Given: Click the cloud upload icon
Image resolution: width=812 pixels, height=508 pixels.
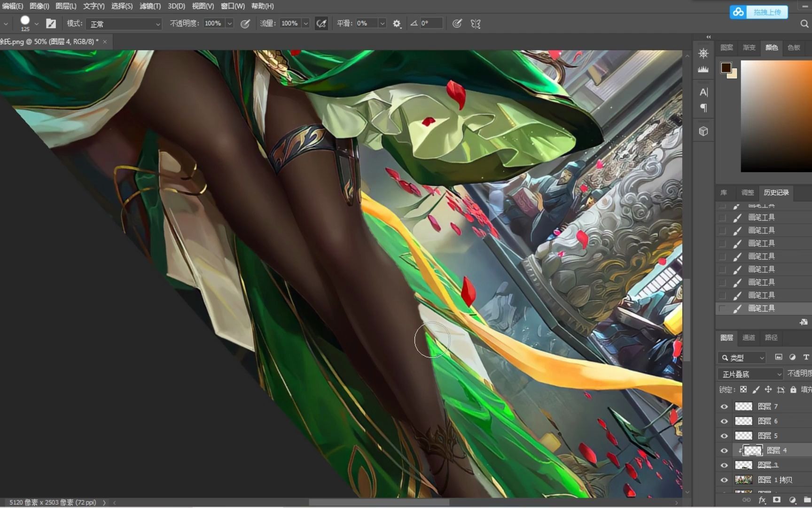Looking at the screenshot, I should (738, 12).
